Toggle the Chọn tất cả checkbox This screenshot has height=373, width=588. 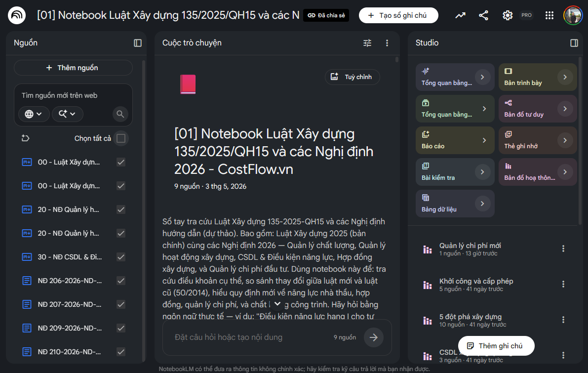(x=121, y=138)
